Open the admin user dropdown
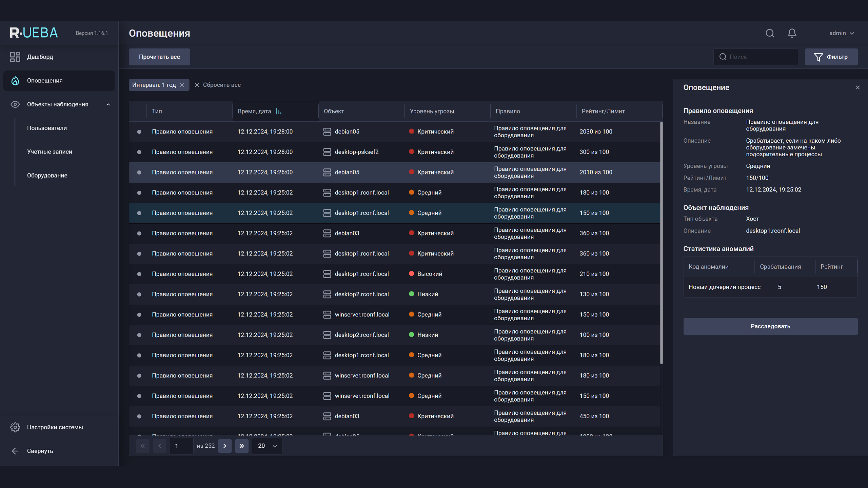The height and width of the screenshot is (488, 868). 842,33
